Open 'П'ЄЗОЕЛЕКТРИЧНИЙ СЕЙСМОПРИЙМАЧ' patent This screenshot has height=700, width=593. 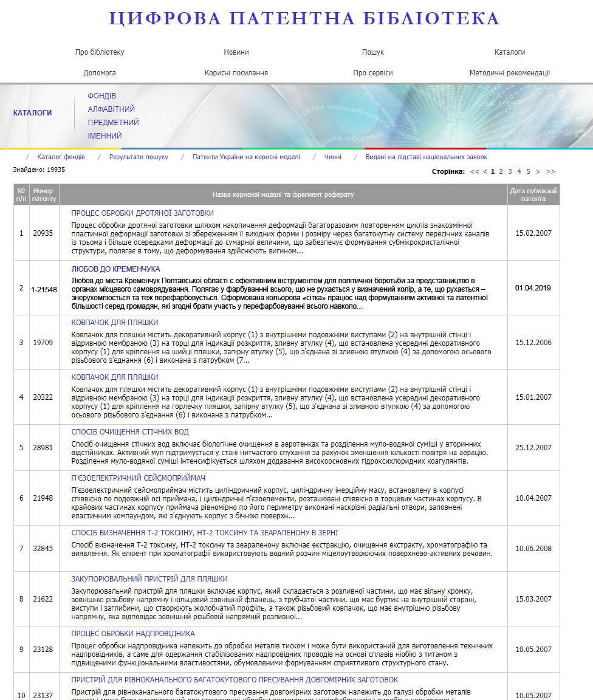139,478
